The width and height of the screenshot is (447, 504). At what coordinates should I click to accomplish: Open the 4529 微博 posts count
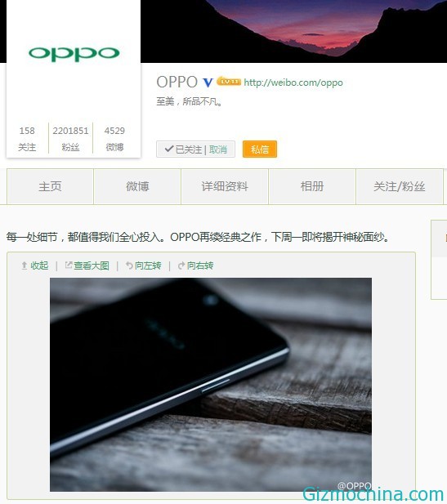point(114,139)
